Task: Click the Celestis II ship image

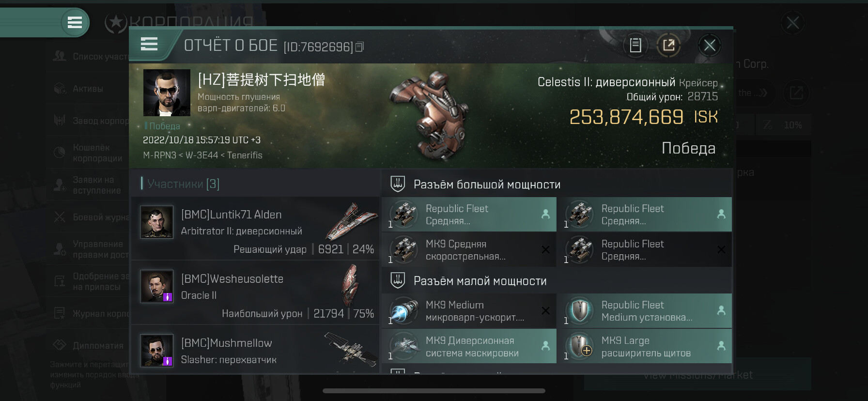Action: (429, 116)
